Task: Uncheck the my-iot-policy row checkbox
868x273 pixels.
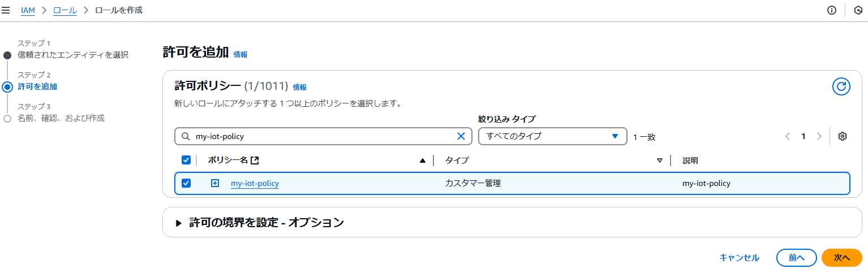Action: click(186, 183)
